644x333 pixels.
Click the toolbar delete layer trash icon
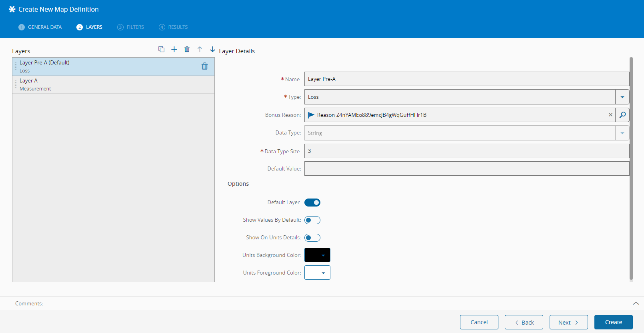coord(187,49)
